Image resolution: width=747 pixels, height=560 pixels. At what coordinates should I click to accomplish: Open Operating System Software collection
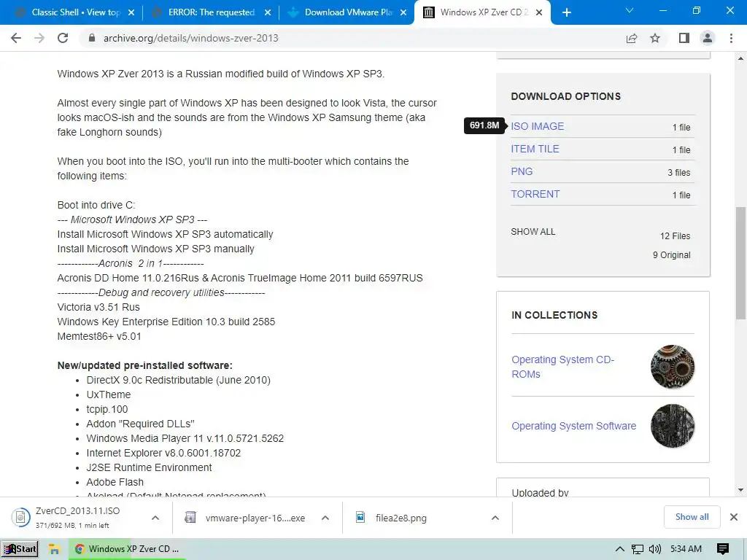click(x=573, y=426)
